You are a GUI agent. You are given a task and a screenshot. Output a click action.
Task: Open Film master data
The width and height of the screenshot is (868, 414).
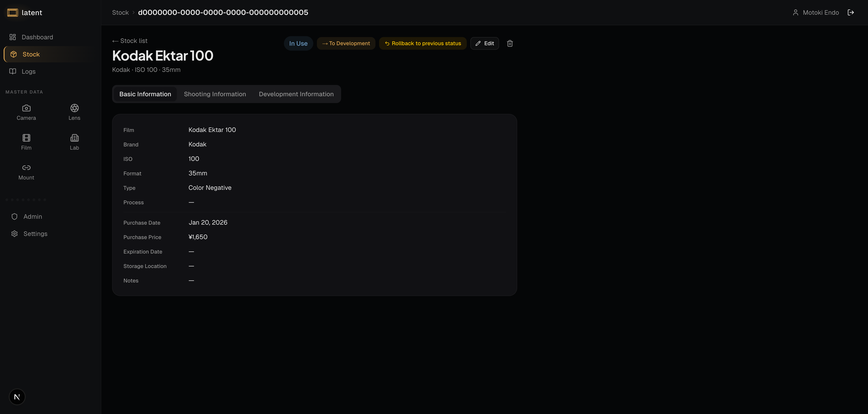pos(26,142)
